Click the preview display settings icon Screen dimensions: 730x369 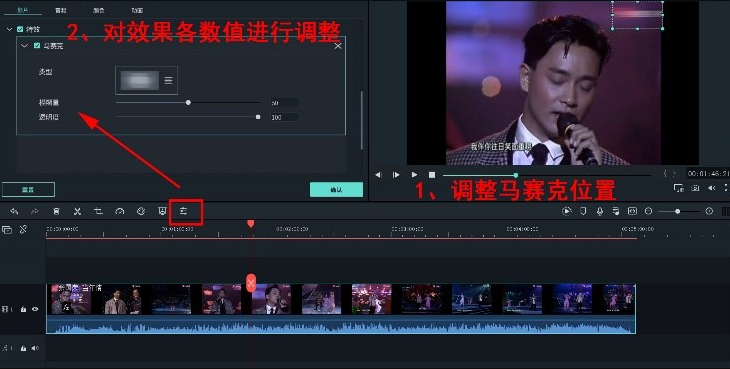[x=679, y=188]
